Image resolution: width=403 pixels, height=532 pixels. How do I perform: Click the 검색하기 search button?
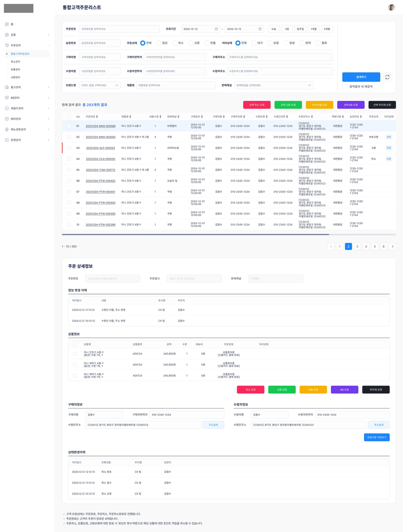(x=361, y=77)
